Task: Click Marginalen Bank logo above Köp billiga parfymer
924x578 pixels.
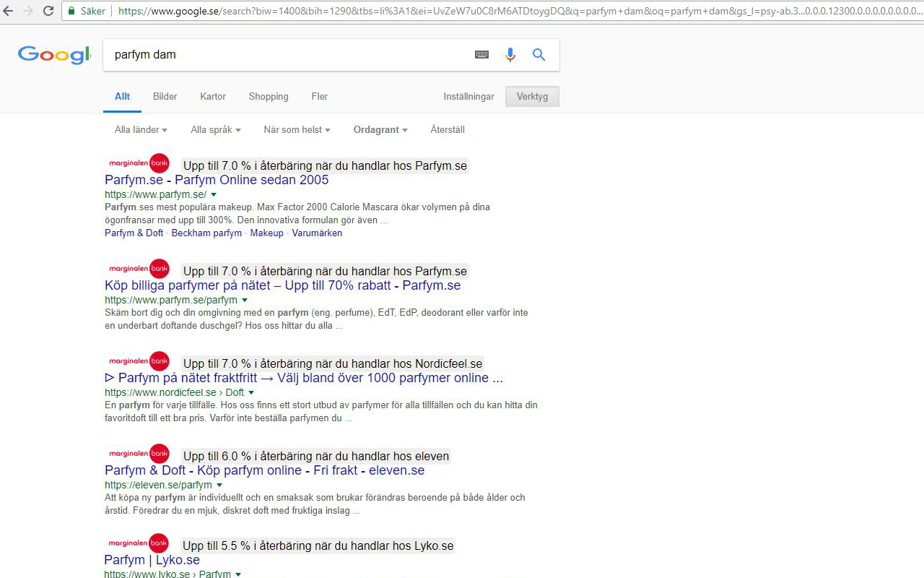Action: coord(139,269)
